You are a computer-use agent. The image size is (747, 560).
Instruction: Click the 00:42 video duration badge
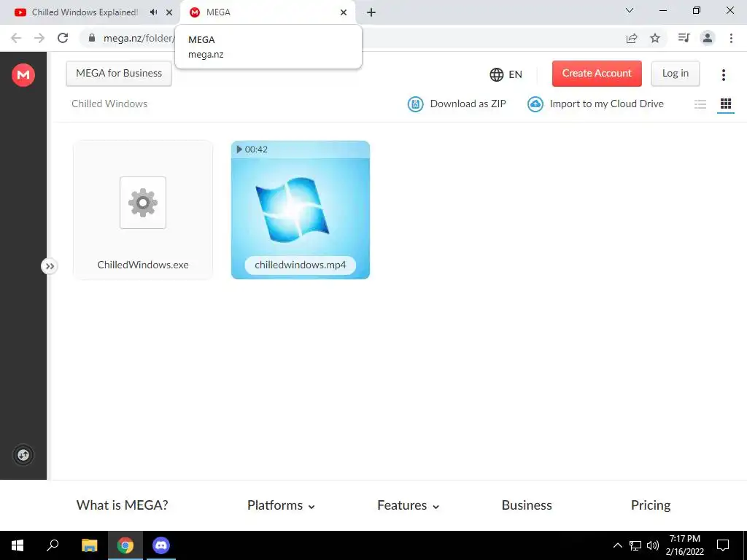(252, 149)
